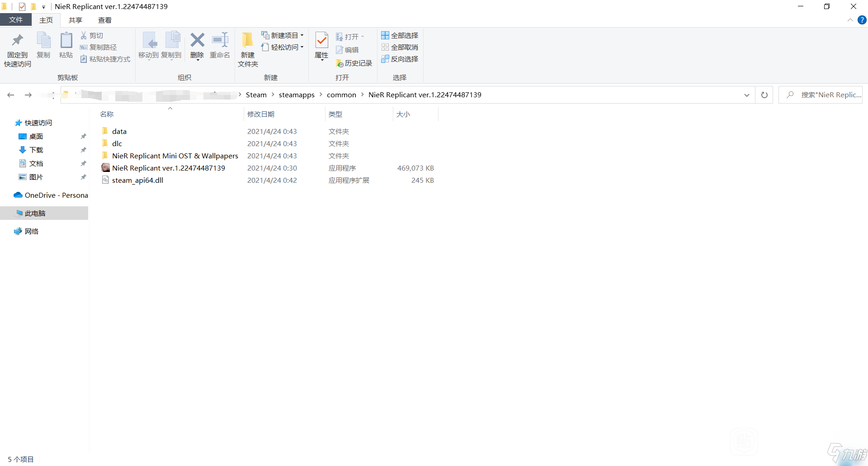Click the chevron after steamapps in breadcrumb
This screenshot has height=466, width=868.
[321, 95]
